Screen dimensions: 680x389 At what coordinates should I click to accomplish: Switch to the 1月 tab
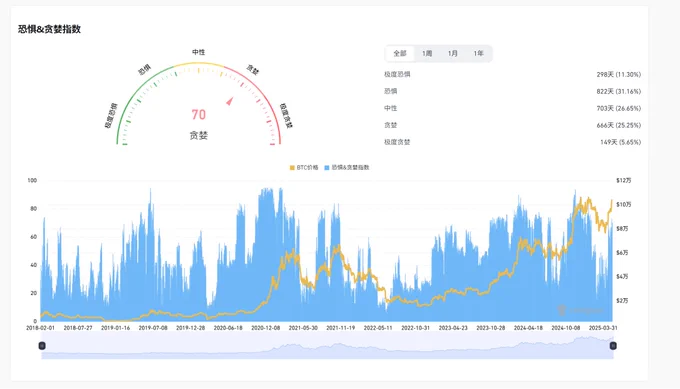coord(452,53)
